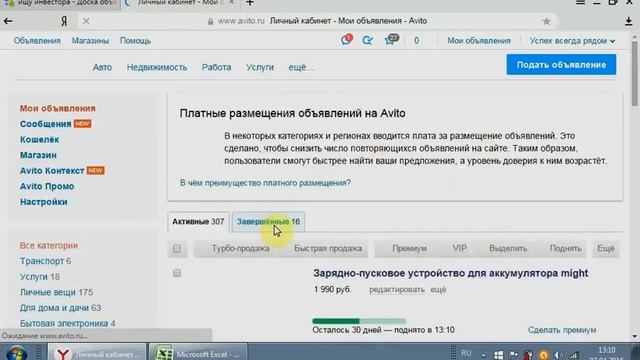Screen dimensions: 640x360
Task: Select the first browser tab ищу инвестора
Action: (60, 4)
